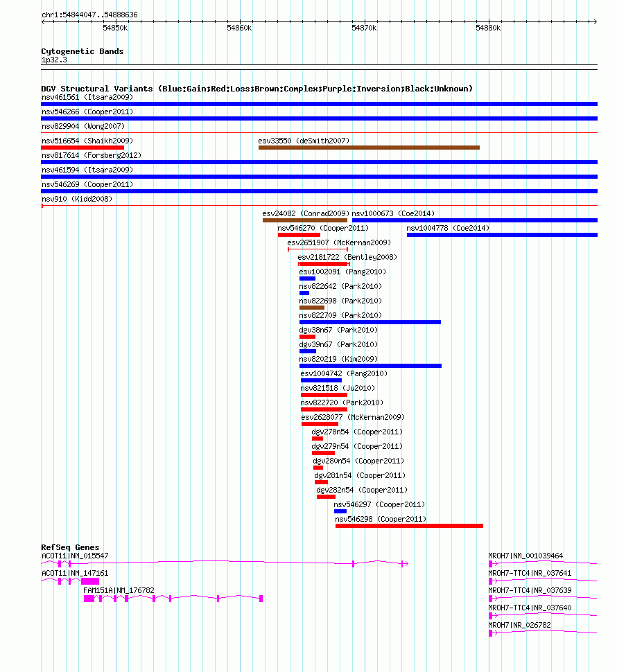Image resolution: width=617 pixels, height=672 pixels.
Task: Open nsv546298 (Cooper2011) variant label
Action: click(x=381, y=520)
